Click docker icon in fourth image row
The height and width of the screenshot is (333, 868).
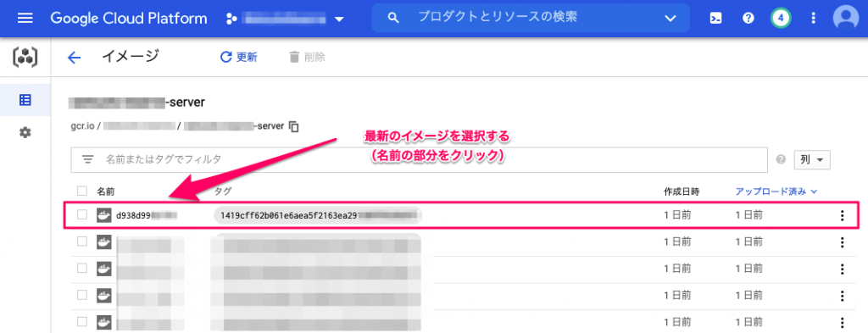[x=103, y=295]
